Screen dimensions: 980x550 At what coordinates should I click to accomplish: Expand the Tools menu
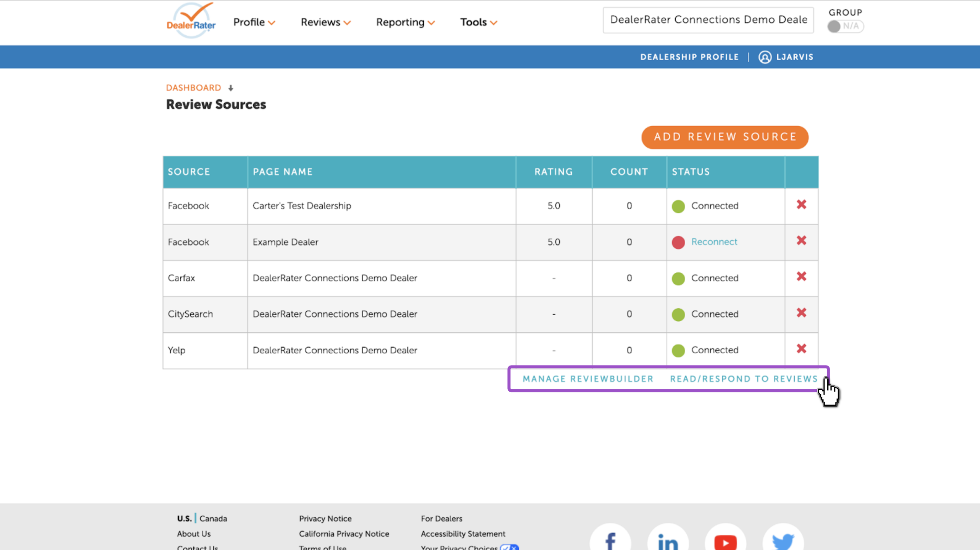479,22
